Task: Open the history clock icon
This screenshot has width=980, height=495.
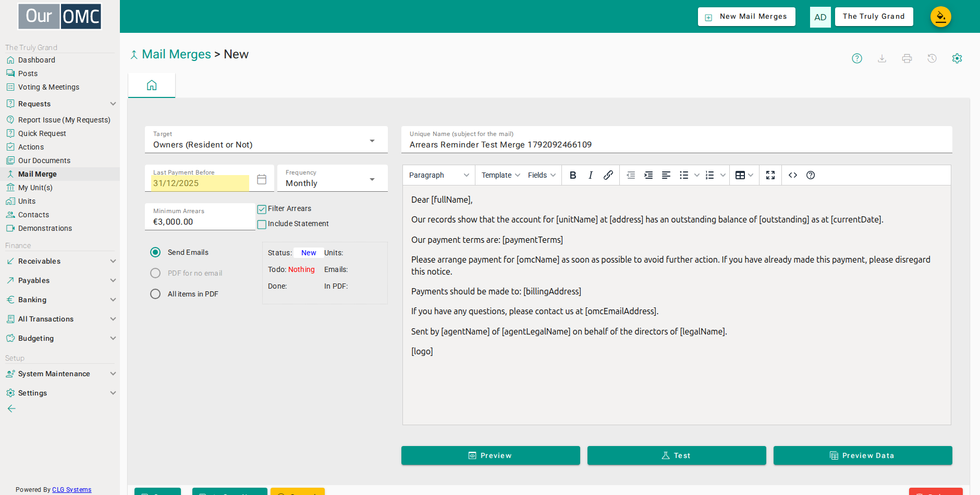Action: pyautogui.click(x=932, y=58)
